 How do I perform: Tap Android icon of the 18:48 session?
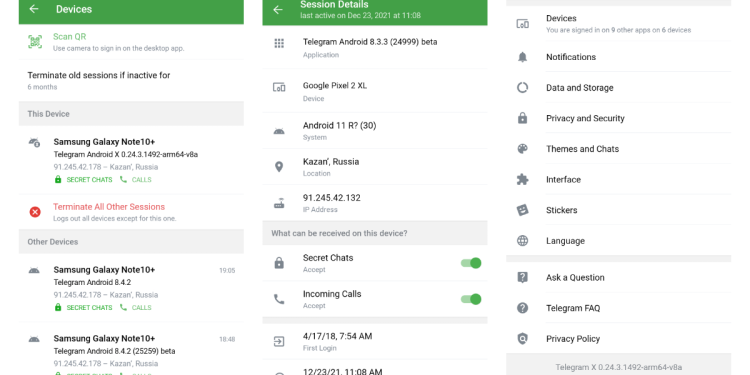34,339
